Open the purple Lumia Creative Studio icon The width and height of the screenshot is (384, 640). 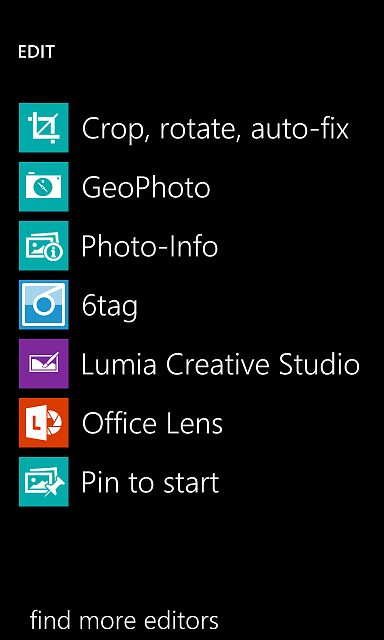pyautogui.click(x=44, y=364)
